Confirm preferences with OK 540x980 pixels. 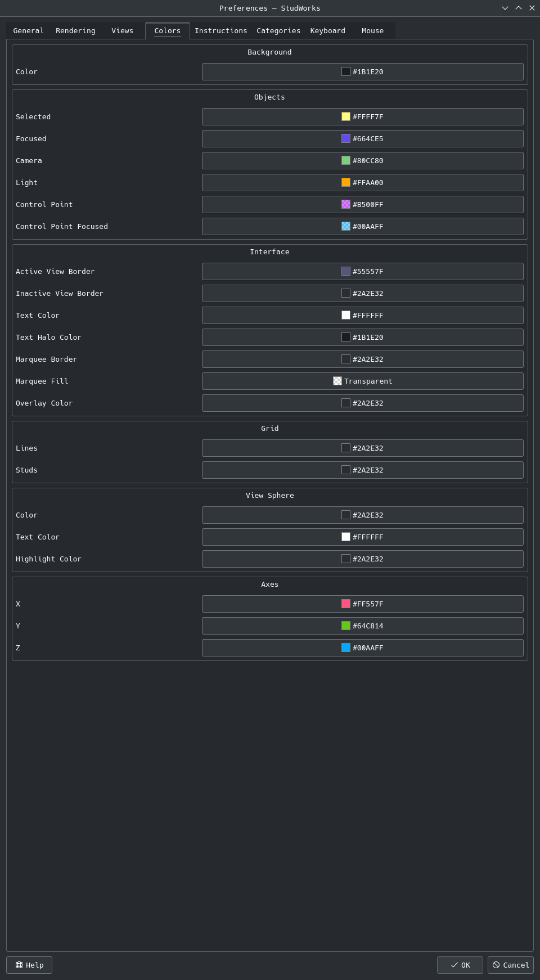coord(460,965)
